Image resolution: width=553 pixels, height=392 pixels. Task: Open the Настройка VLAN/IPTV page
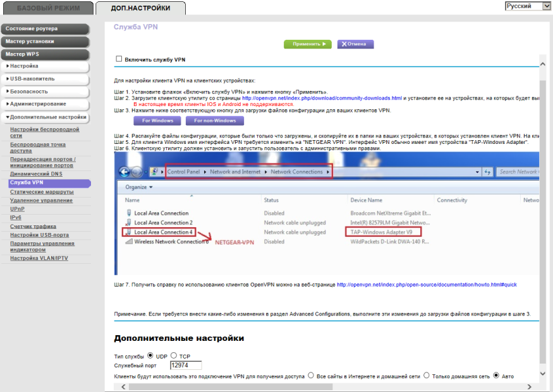click(39, 258)
